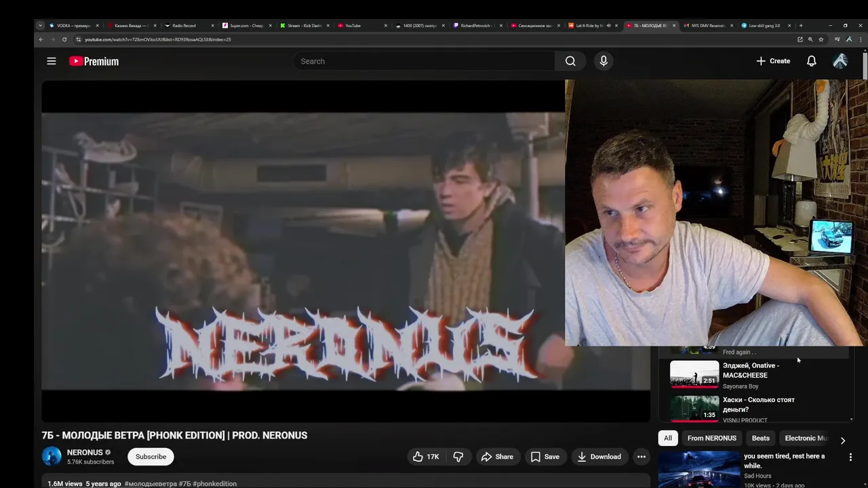This screenshot has width=868, height=488.
Task: Click the search magnifier button
Action: click(570, 61)
